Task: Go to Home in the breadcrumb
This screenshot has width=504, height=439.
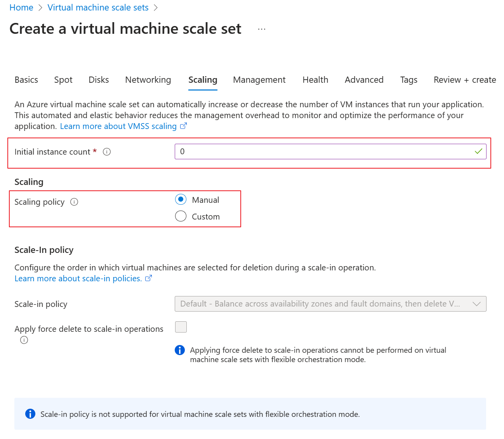Action: tap(21, 7)
